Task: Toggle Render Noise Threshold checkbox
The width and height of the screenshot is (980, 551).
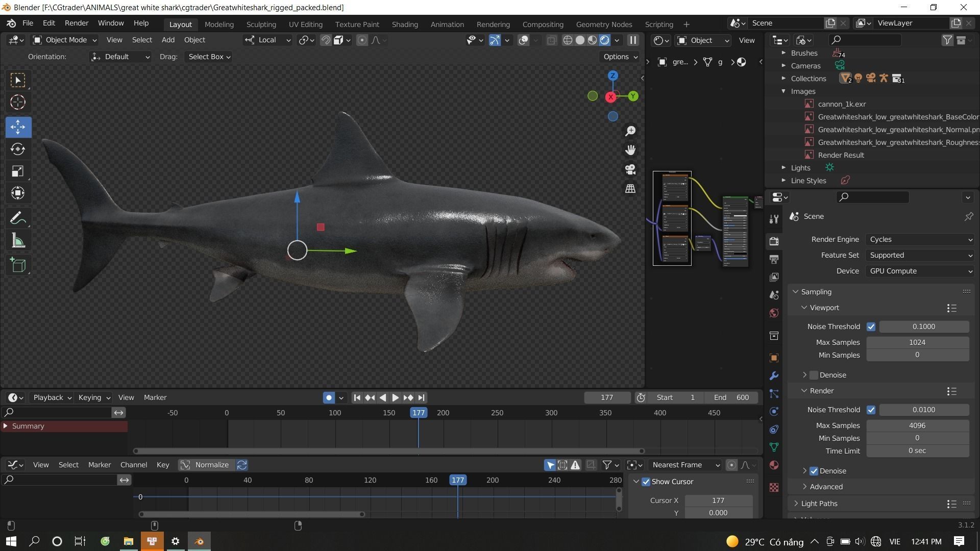Action: pos(871,410)
